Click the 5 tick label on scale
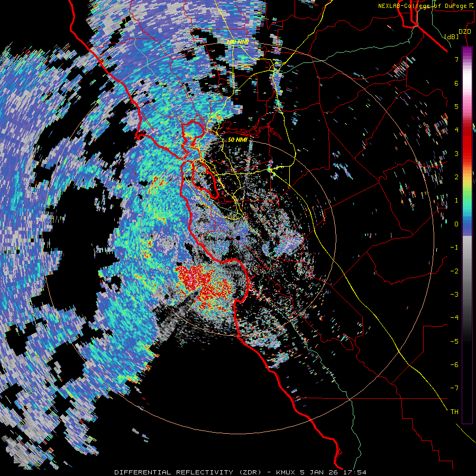The image size is (476, 476). 456,106
